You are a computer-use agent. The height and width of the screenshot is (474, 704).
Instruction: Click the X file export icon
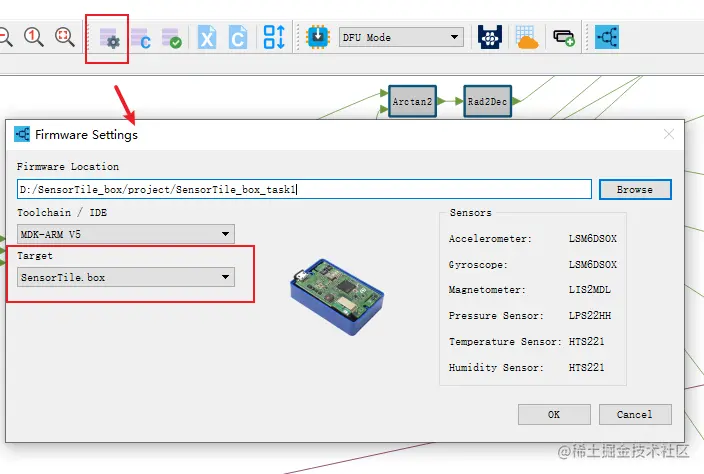[207, 37]
